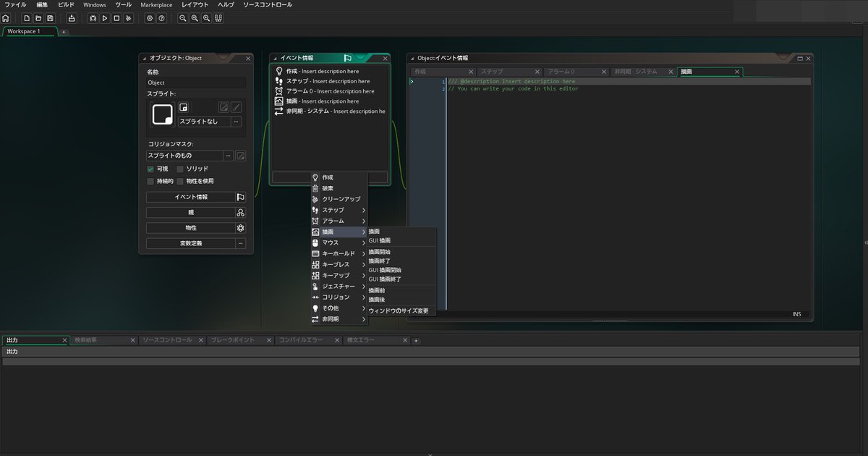
Task: Choose クリーンアップ event in menu
Action: 340,199
